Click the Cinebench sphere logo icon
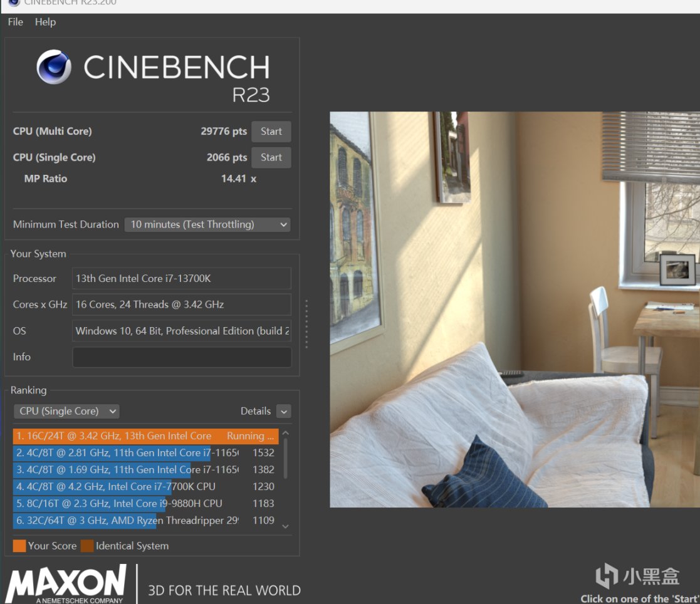Image resolution: width=700 pixels, height=604 pixels. coord(53,67)
